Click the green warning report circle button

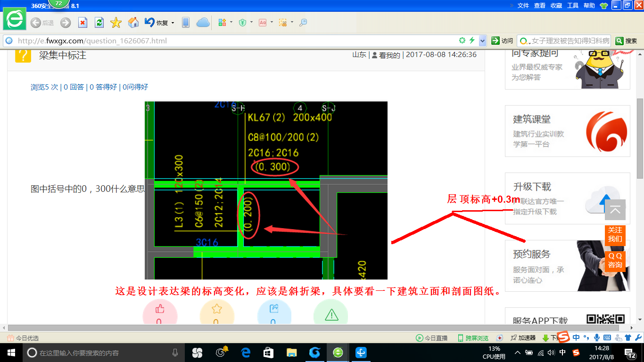coord(331,312)
